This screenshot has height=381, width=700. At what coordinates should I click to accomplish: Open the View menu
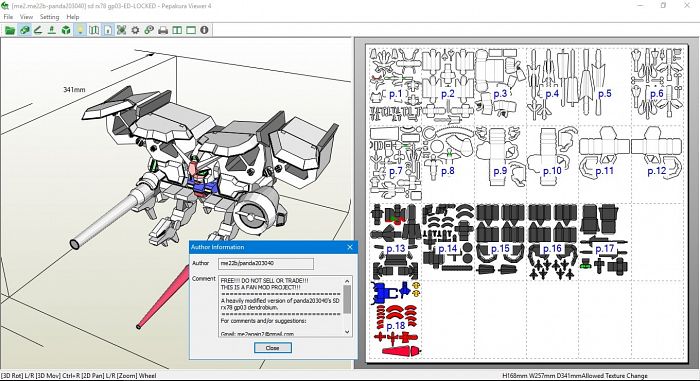click(26, 17)
